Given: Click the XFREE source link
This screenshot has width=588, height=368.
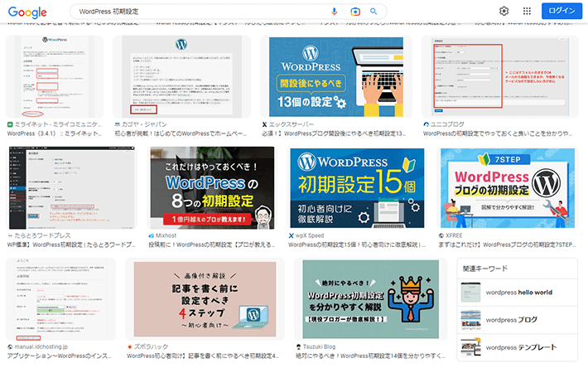Looking at the screenshot, I should click(451, 235).
